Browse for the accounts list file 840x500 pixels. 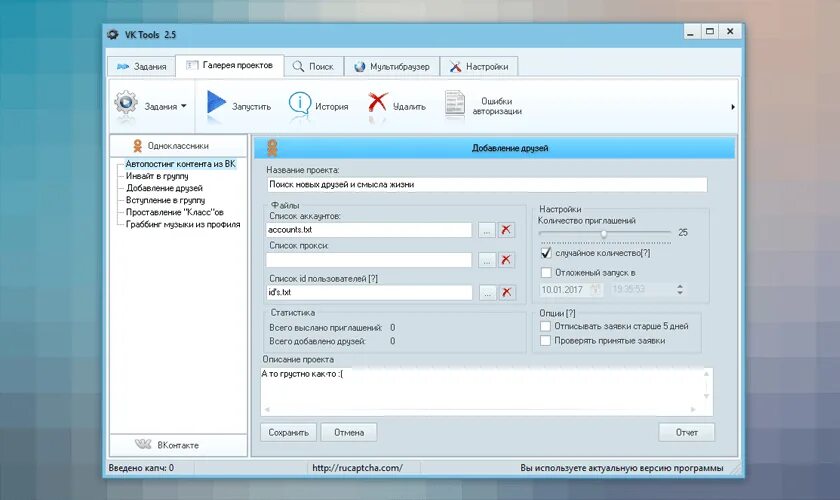(x=486, y=230)
